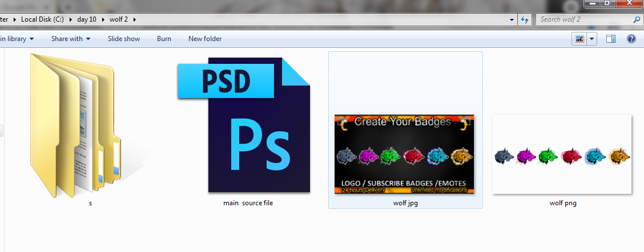Go to the day 10 breadcrumb folder
This screenshot has height=252, width=644.
(x=87, y=19)
